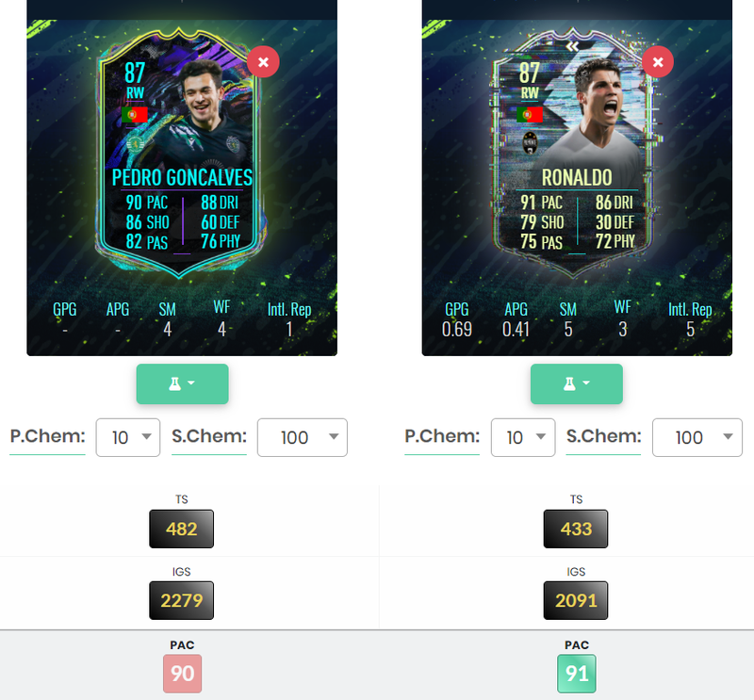Click the Portugal flag on Ronaldo card

coord(530,114)
